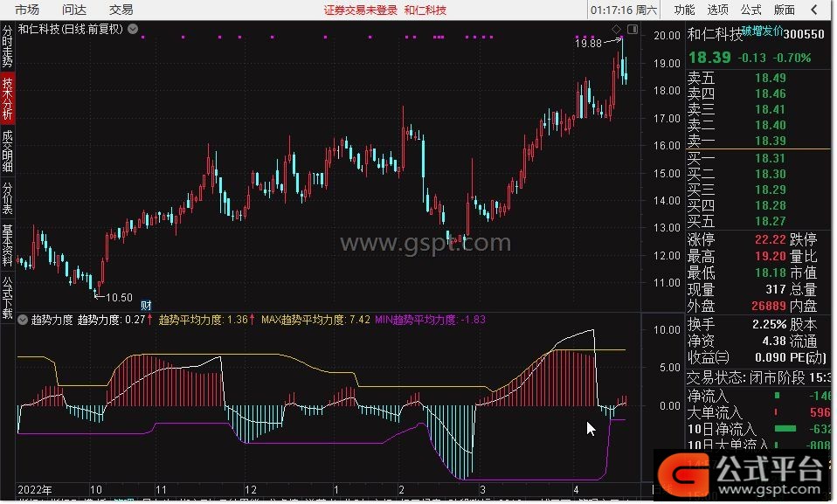The width and height of the screenshot is (837, 504).
Task: Click the 趋势平均力度: 1.36 value
Action: click(204, 320)
